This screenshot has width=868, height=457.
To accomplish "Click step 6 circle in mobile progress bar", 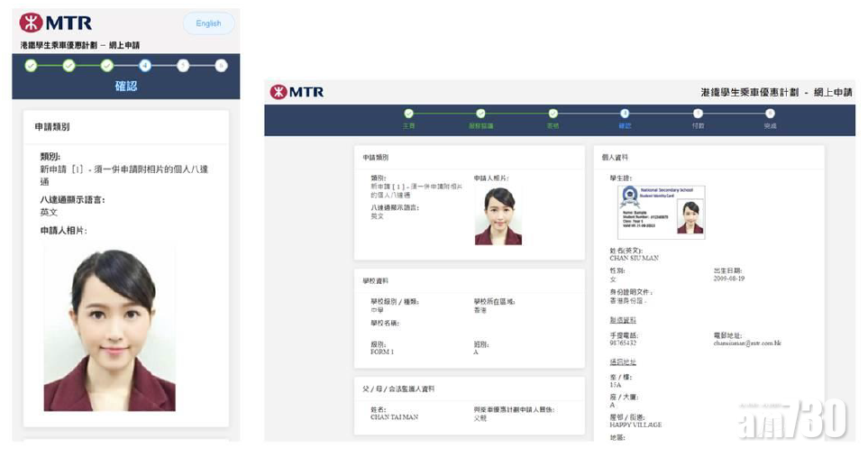I will tap(221, 65).
